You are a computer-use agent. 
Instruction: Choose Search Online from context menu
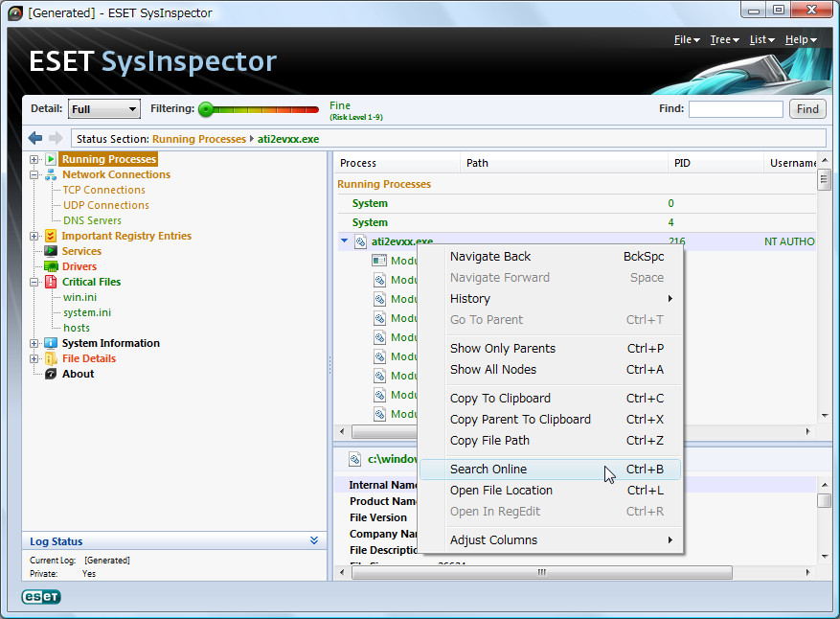[x=490, y=469]
